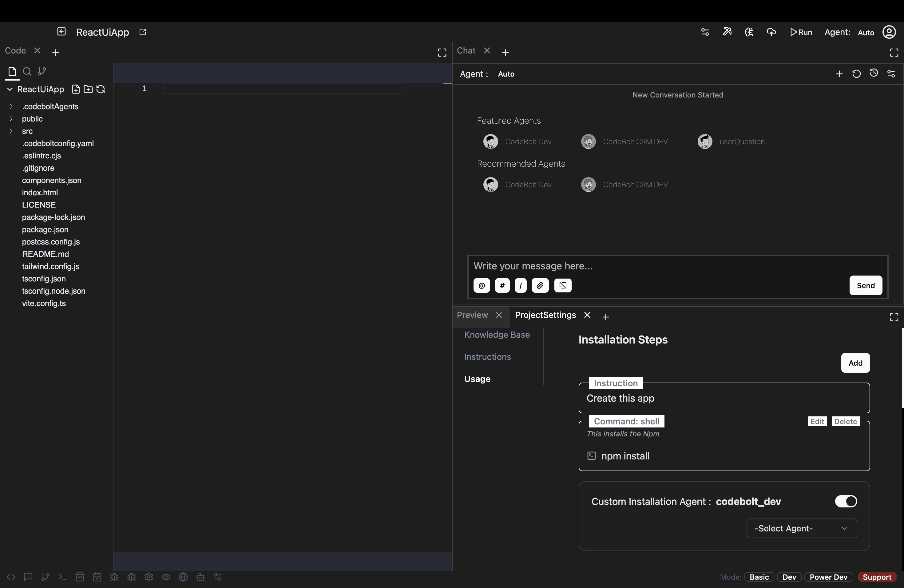Click the slash command button in message box

click(520, 285)
